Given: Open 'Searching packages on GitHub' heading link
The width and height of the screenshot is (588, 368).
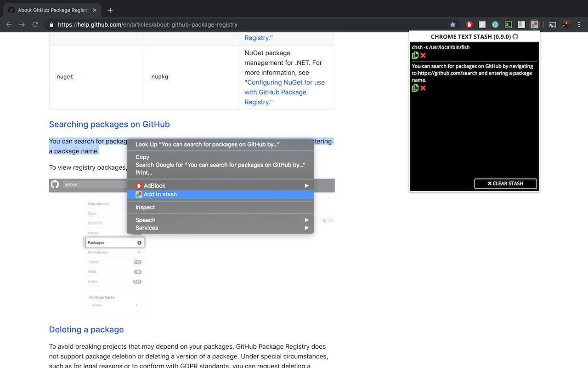Looking at the screenshot, I should [109, 124].
